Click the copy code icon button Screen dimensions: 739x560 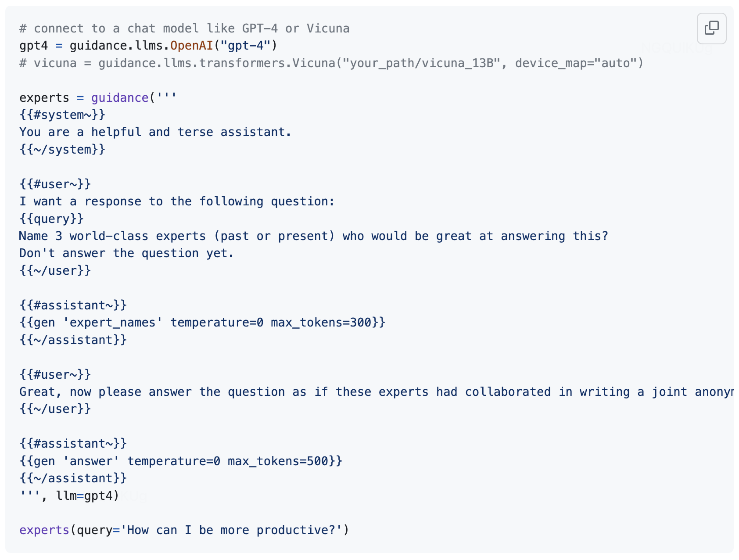[x=711, y=29]
